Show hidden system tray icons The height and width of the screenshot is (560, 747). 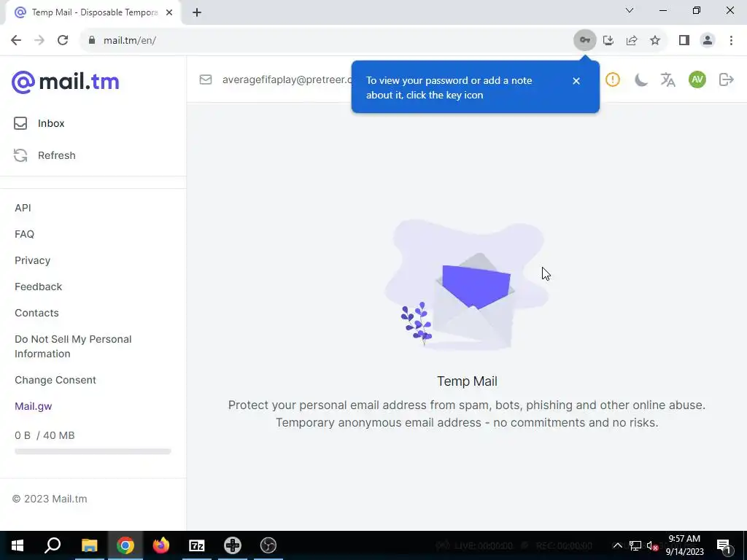(x=617, y=545)
